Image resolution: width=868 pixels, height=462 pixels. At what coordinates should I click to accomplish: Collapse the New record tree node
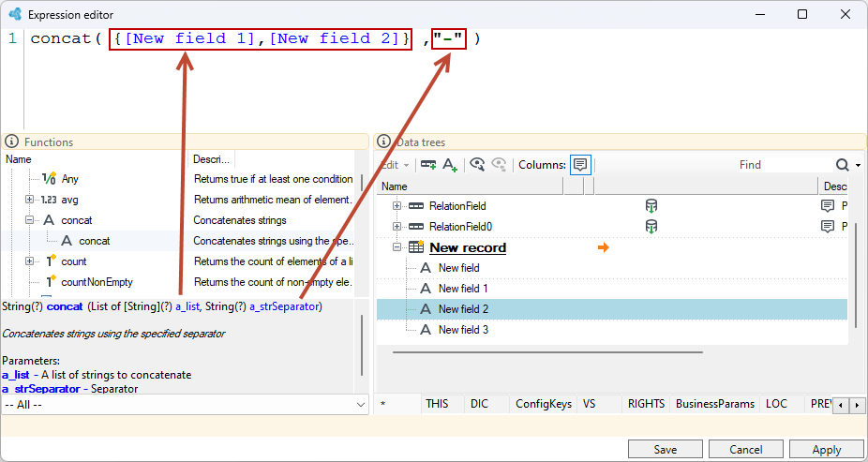(397, 247)
